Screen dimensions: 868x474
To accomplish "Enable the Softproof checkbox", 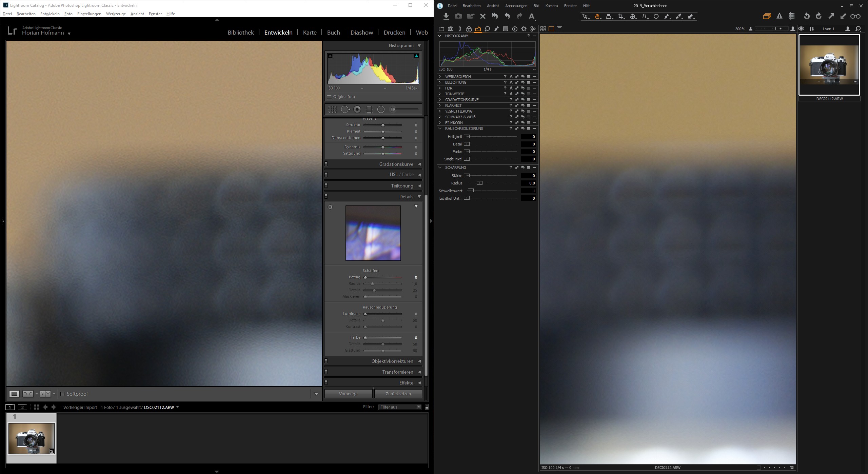I will 62,394.
